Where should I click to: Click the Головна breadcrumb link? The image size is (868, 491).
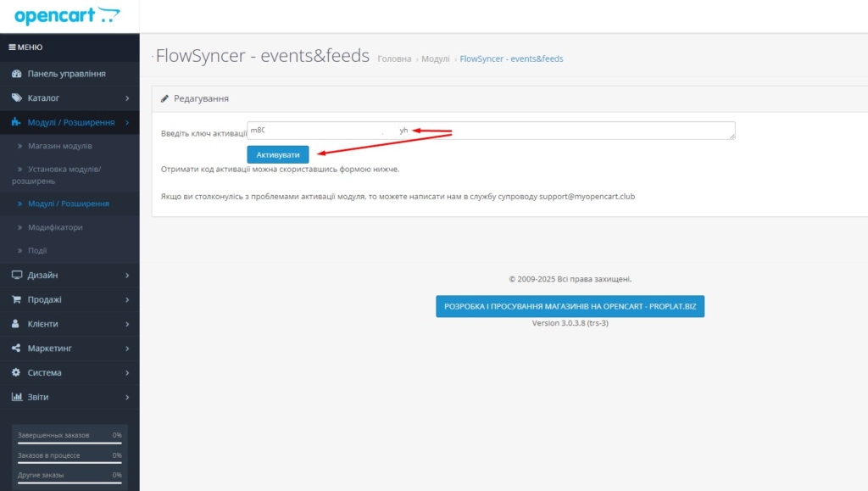(x=394, y=59)
